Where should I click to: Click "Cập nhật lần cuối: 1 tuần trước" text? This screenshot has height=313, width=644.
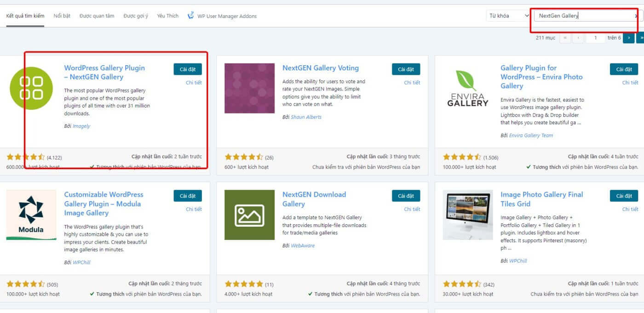[603, 284]
